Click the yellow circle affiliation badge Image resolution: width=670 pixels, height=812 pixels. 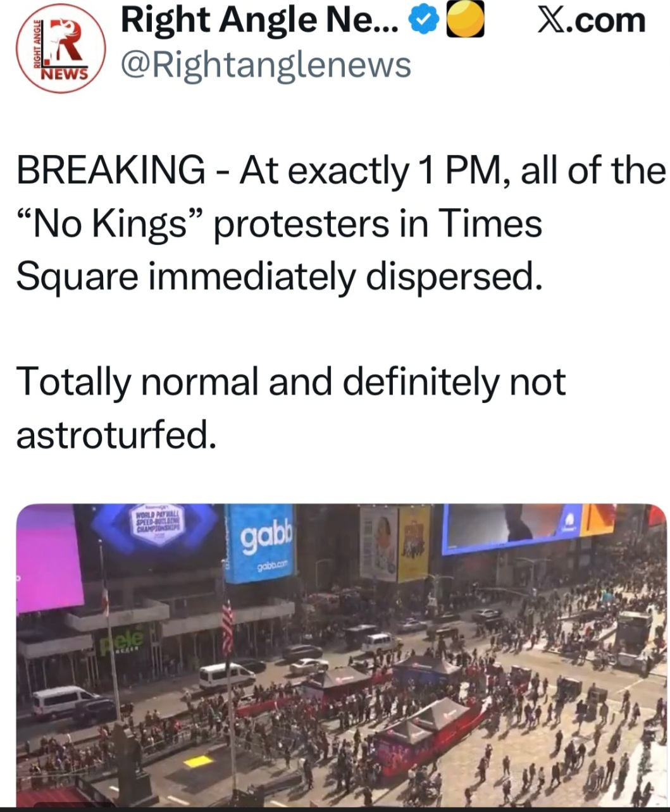click(x=465, y=22)
